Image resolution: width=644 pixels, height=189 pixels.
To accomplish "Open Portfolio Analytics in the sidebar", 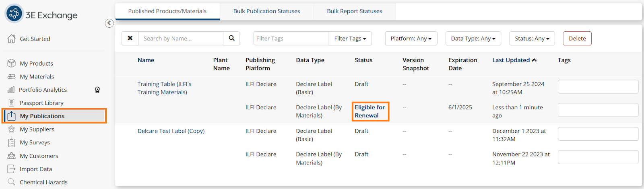I will pos(43,90).
